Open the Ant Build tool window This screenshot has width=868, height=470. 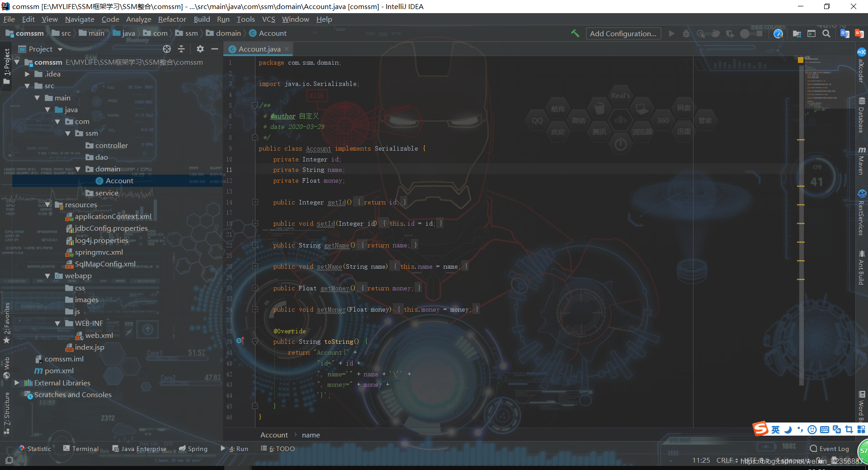tap(861, 268)
